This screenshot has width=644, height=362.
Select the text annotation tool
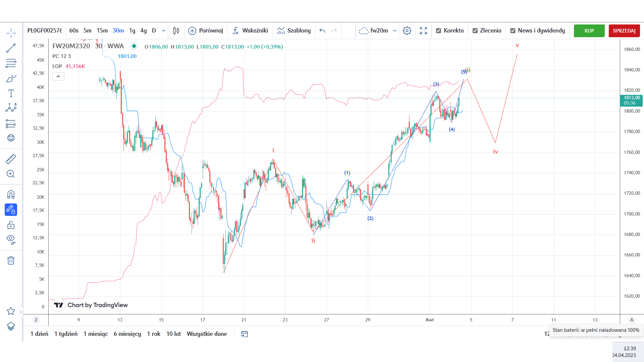pos(11,93)
